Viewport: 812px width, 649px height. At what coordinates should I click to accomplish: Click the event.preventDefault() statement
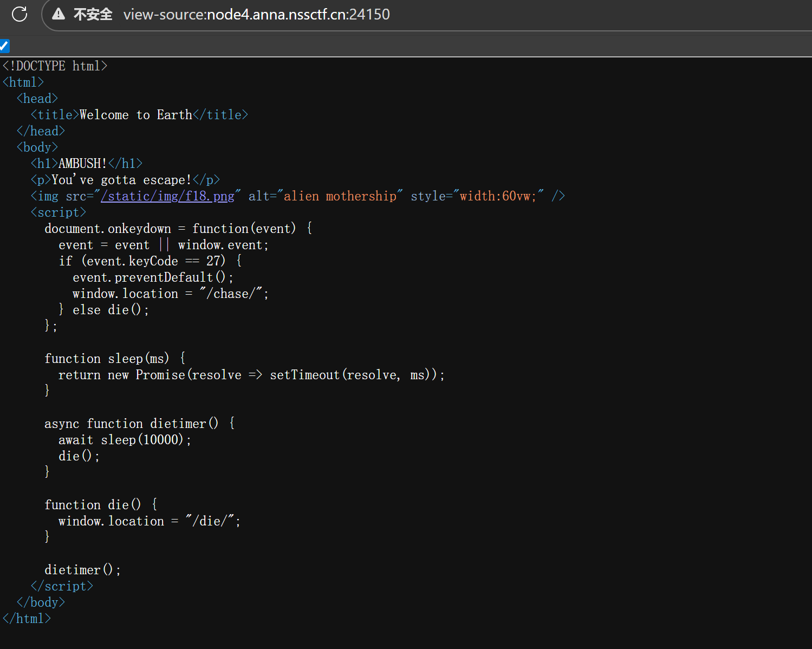click(153, 277)
